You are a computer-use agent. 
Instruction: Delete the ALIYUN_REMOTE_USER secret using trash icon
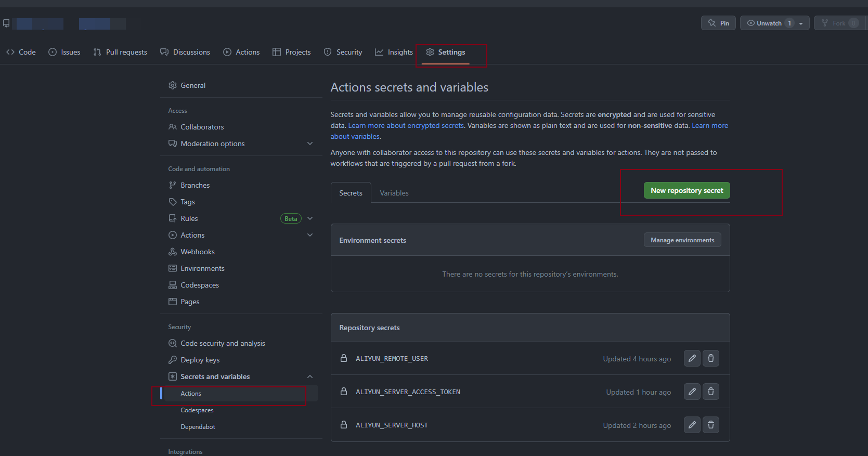tap(710, 358)
